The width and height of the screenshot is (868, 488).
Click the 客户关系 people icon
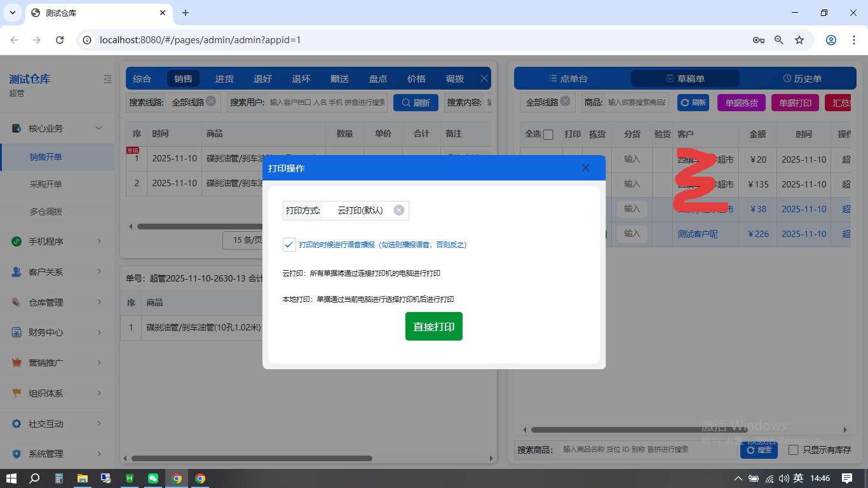16,272
